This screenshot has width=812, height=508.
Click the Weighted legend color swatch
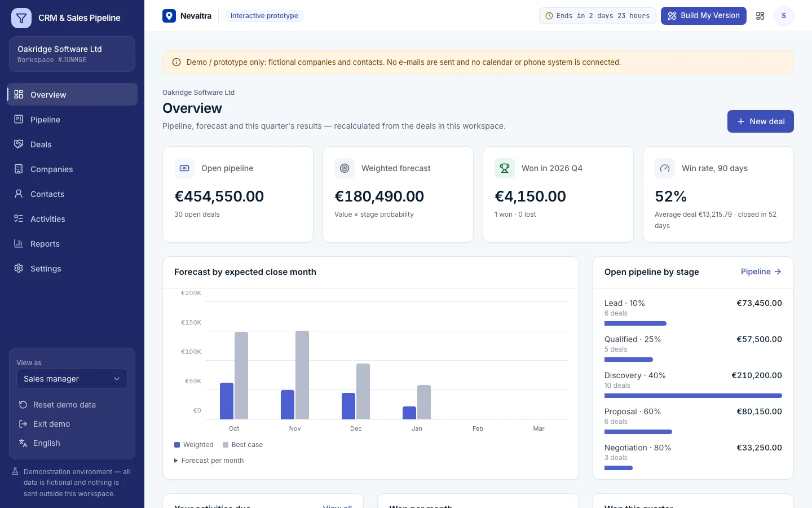point(177,445)
